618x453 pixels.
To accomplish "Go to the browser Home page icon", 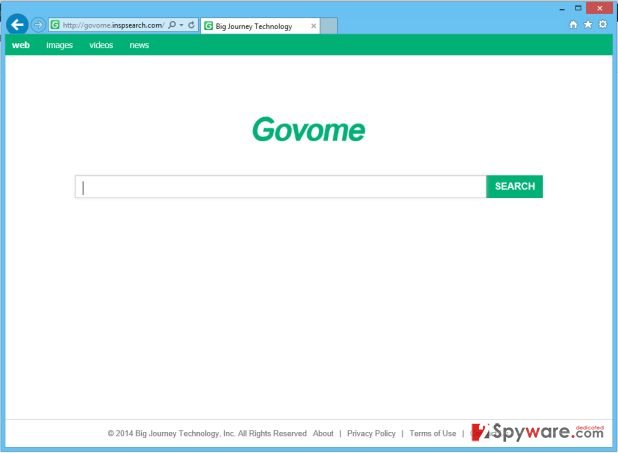I will pos(573,24).
